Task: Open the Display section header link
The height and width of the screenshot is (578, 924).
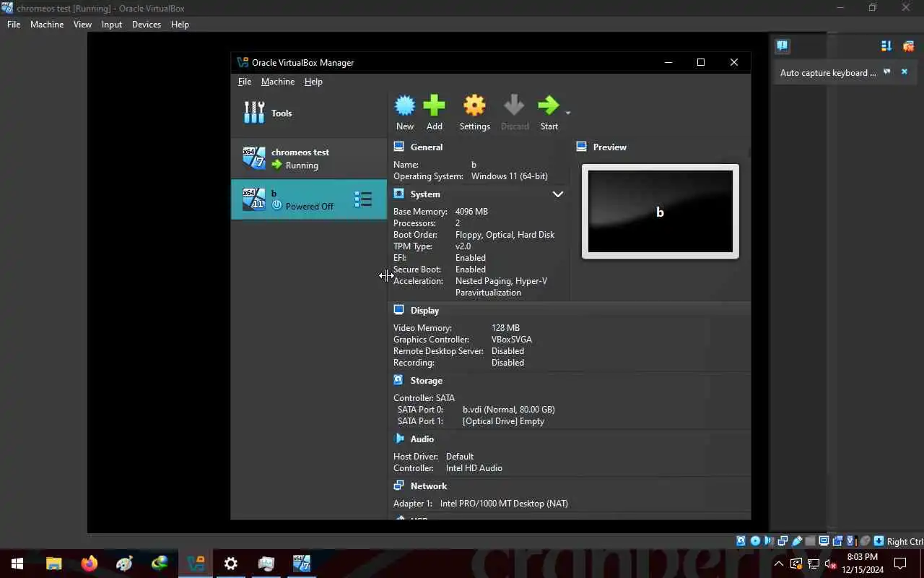Action: tap(424, 311)
